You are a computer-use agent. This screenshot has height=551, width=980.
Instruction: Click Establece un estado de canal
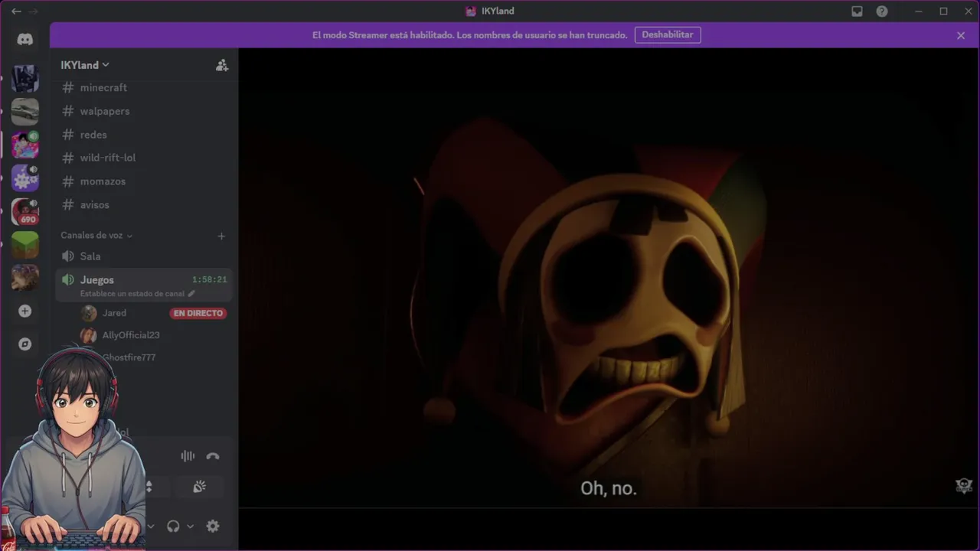(132, 294)
